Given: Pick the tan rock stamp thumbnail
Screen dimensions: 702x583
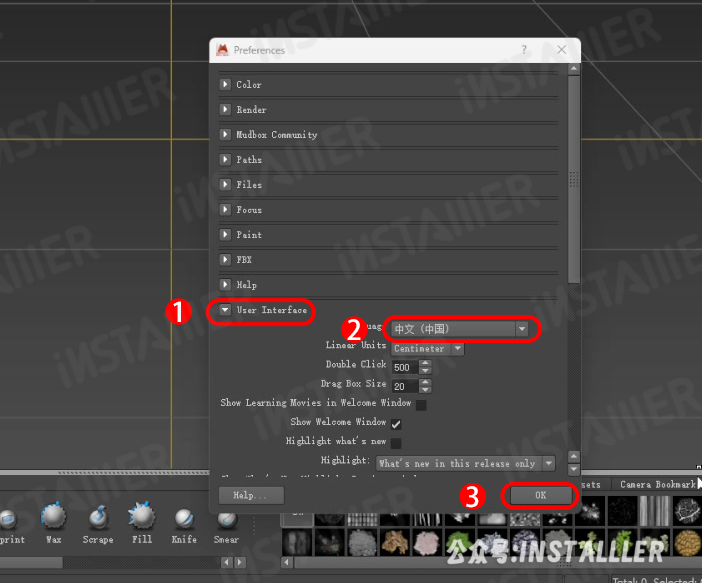Looking at the screenshot, I should (395, 542).
